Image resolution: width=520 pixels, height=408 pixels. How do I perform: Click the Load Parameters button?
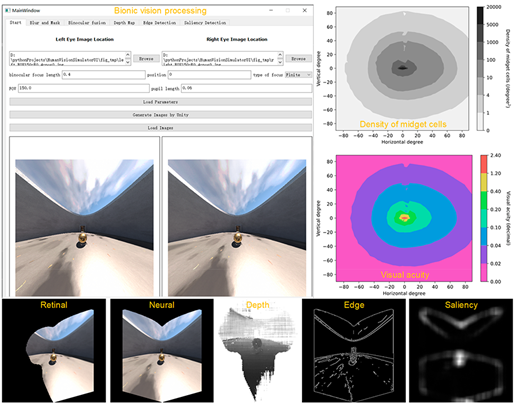coord(161,102)
